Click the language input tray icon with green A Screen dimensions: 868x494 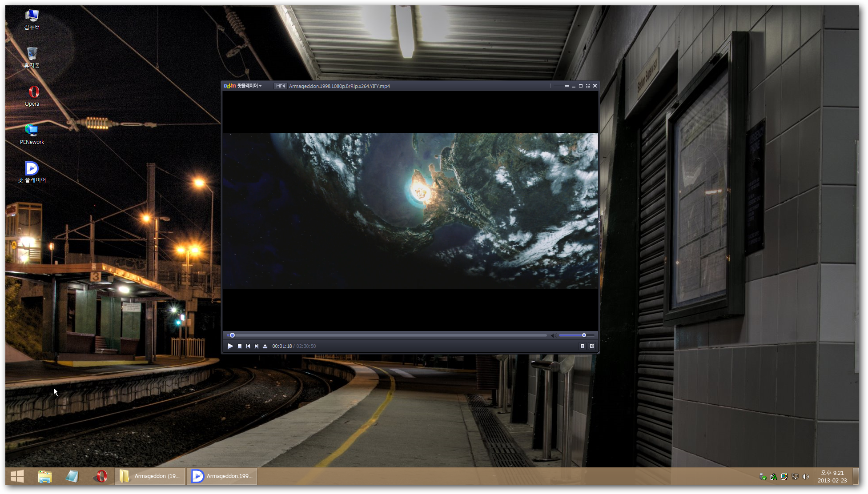click(x=774, y=477)
